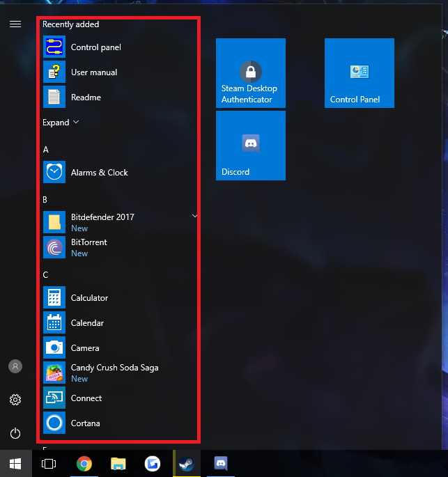Image resolution: width=448 pixels, height=477 pixels.
Task: Open the hamburger menu in Start
Action: [15, 24]
